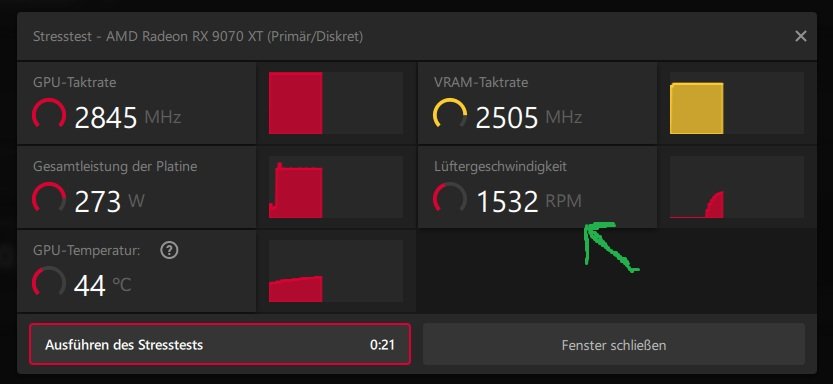Select the GPU temperature history graph
833x384 pixels.
pyautogui.click(x=336, y=271)
